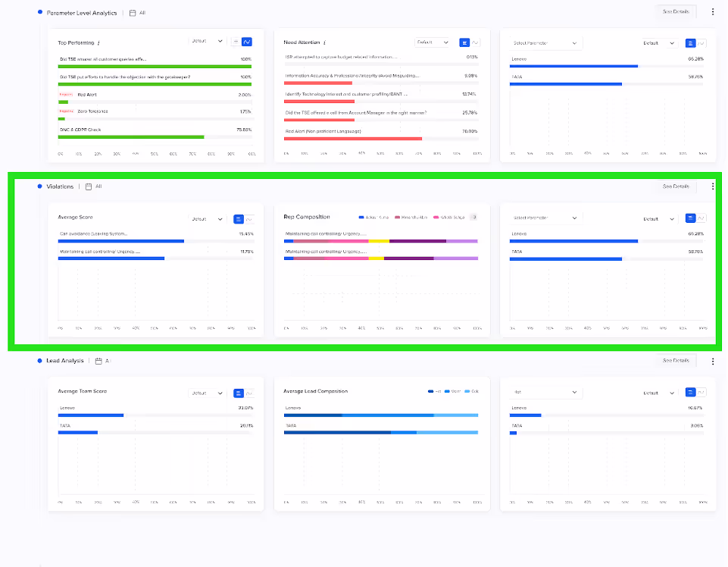Open Default dropdown in Top Performing card
The width and height of the screenshot is (728, 567).
(x=207, y=42)
